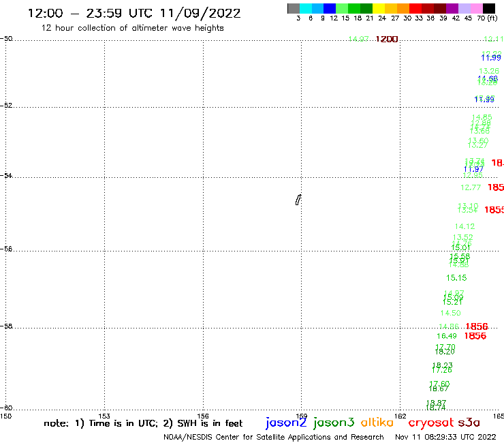
Task: Select the 12 hour collection subtitle
Action: click(x=132, y=28)
